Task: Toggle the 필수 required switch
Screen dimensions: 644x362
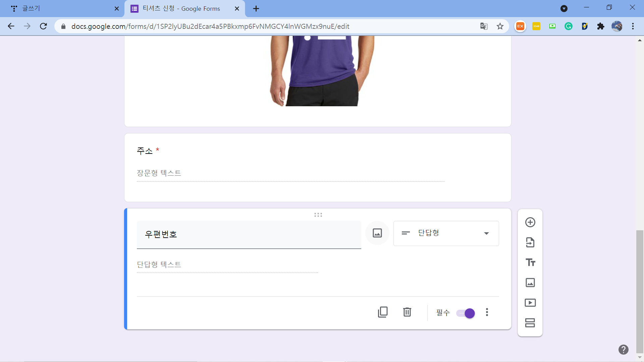Action: pos(466,313)
